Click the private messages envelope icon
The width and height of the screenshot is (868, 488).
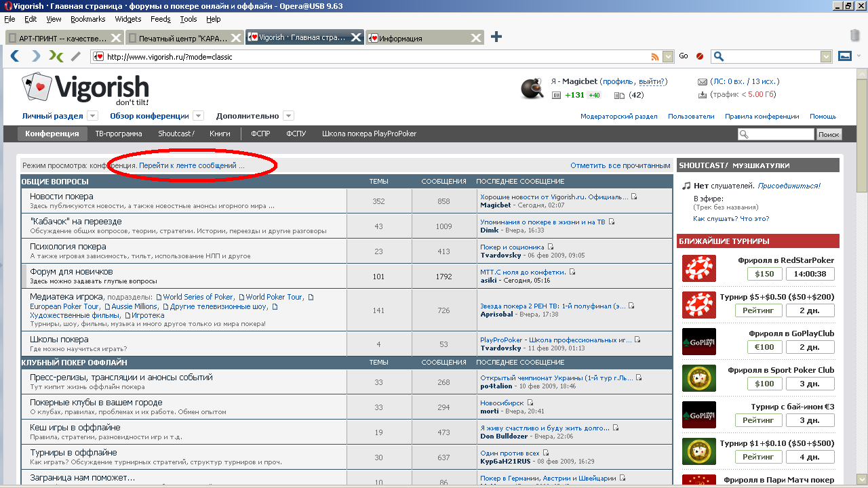click(x=703, y=81)
